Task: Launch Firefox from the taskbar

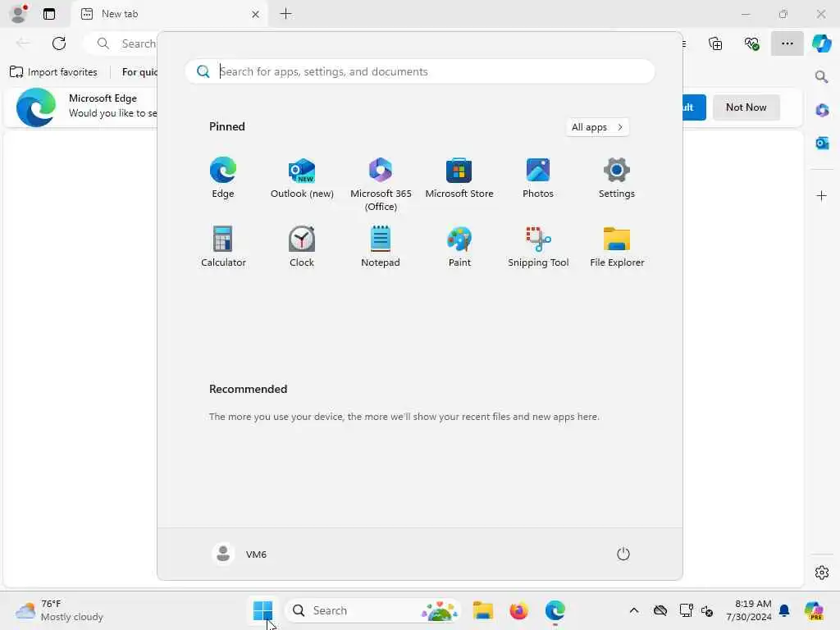Action: (518, 610)
